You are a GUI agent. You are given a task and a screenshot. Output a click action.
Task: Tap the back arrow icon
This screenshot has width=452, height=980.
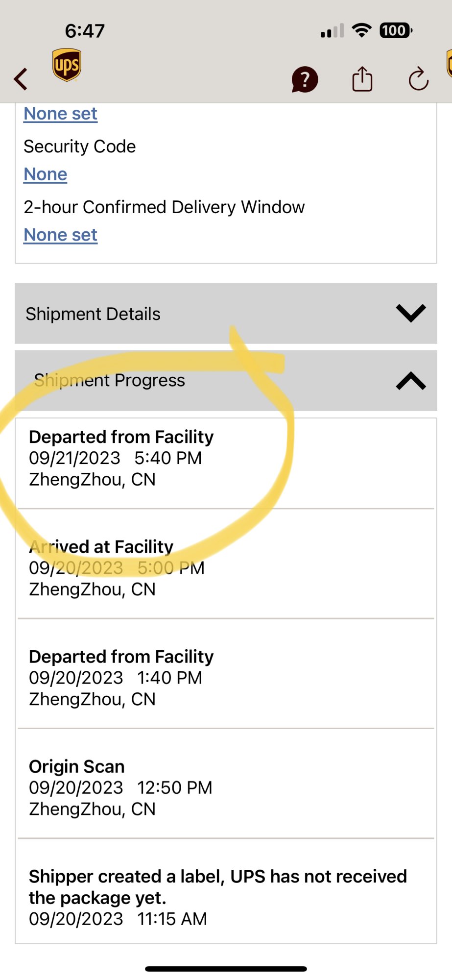pos(21,79)
